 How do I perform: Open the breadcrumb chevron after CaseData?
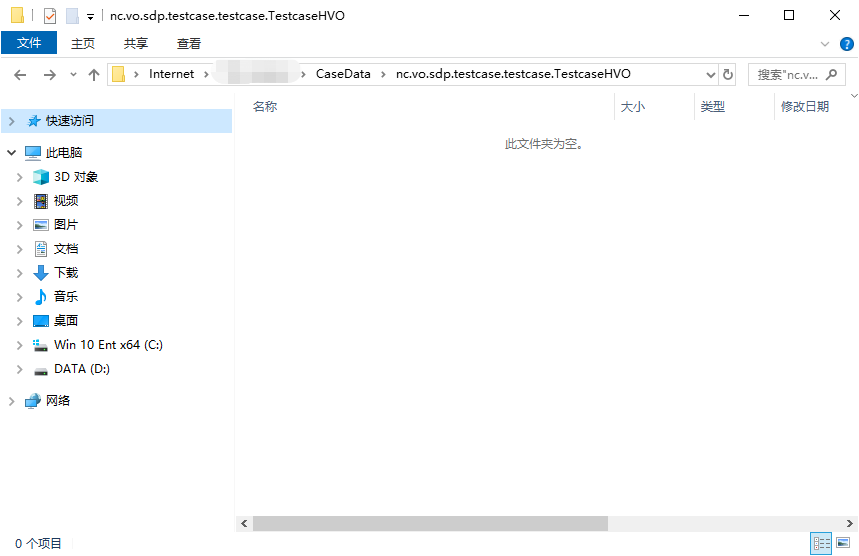[383, 74]
